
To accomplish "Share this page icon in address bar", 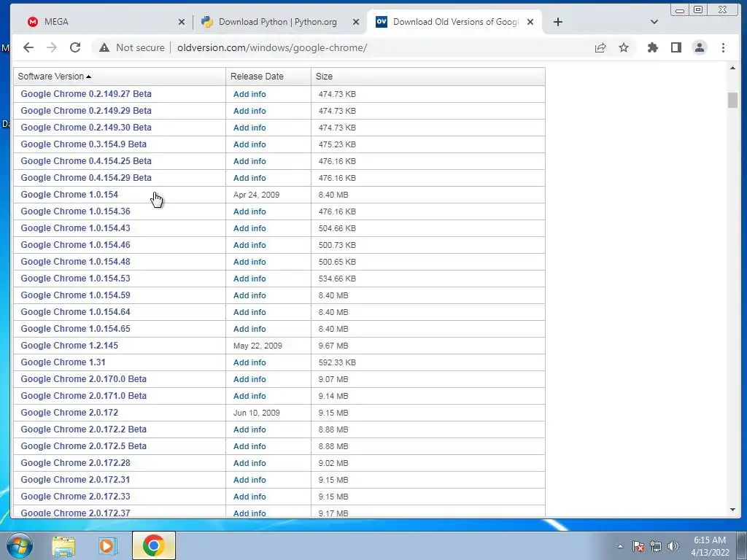I will [x=600, y=47].
